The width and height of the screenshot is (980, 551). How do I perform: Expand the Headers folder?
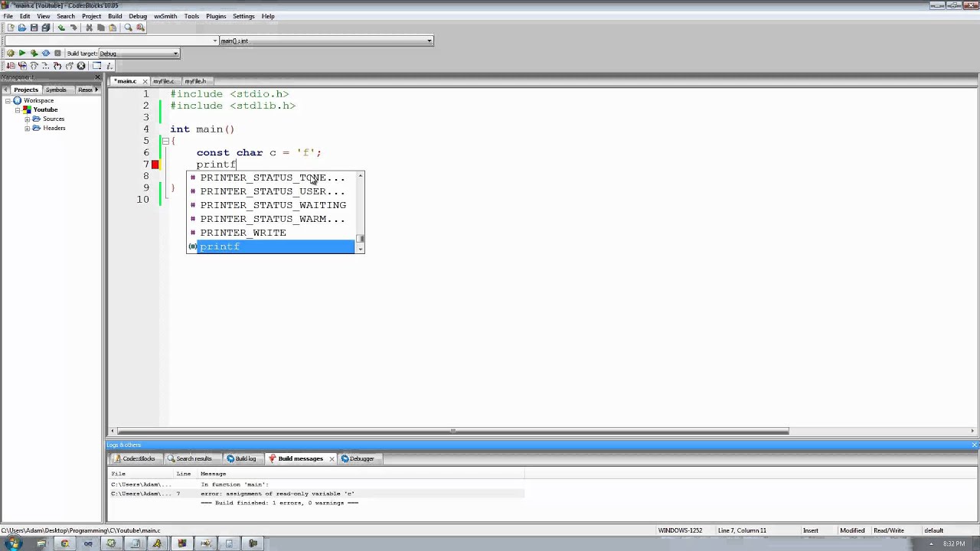(x=27, y=129)
